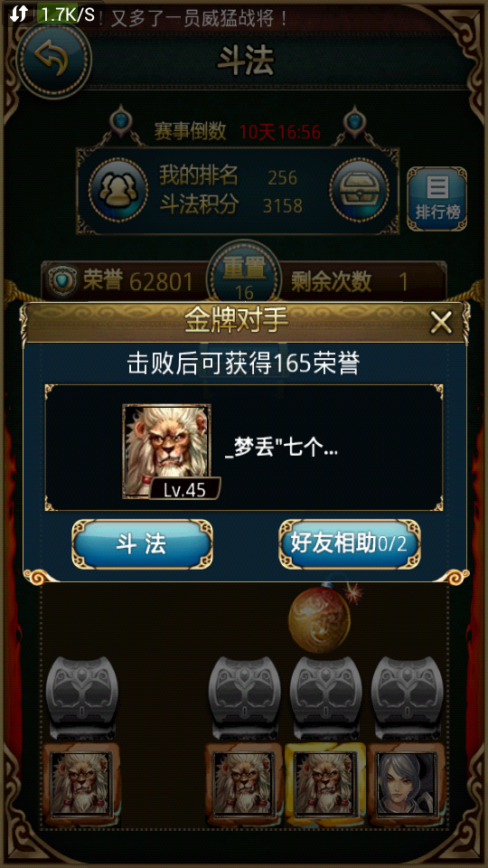488x868 pixels.
Task: Open the treasure chest rewards icon
Action: pos(359,190)
